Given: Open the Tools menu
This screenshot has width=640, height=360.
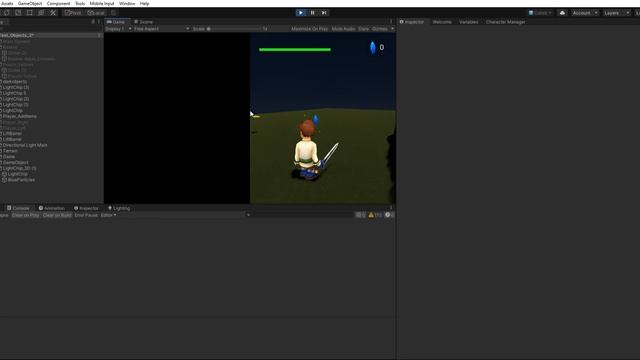Looking at the screenshot, I should tap(80, 3).
